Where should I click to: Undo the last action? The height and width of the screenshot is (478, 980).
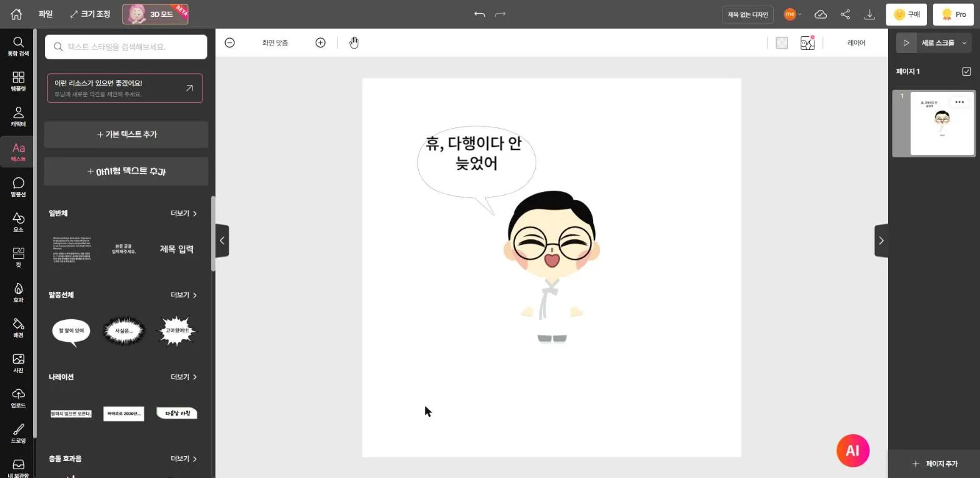click(x=479, y=14)
